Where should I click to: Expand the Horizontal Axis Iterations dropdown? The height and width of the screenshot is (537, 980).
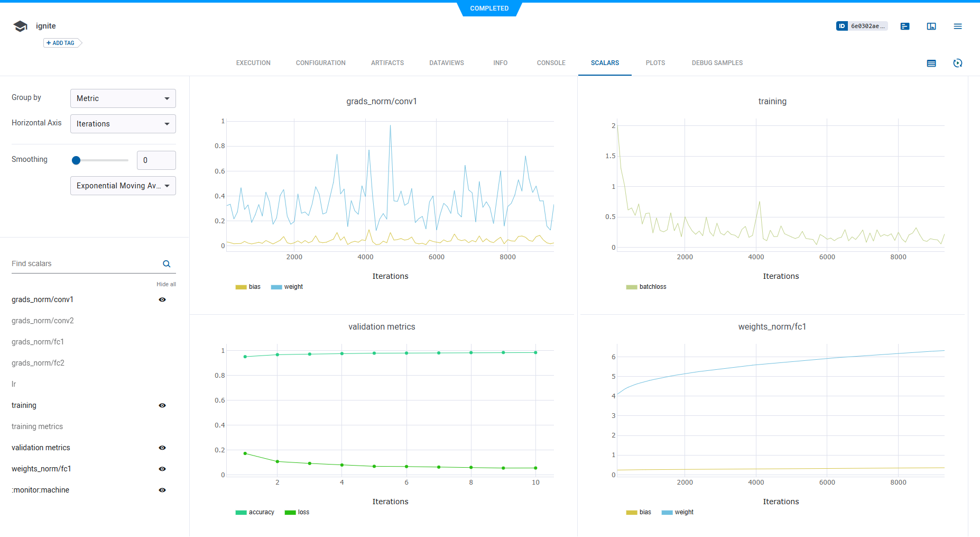123,124
